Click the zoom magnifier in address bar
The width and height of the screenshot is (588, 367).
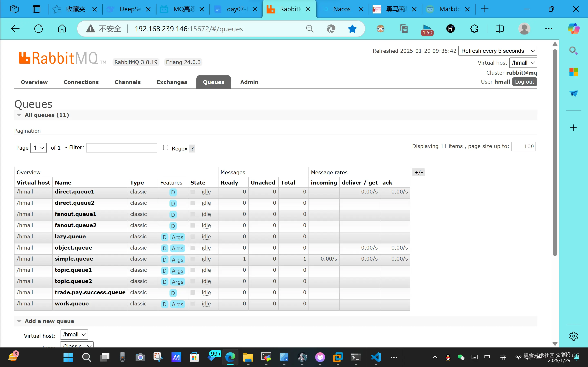click(310, 29)
